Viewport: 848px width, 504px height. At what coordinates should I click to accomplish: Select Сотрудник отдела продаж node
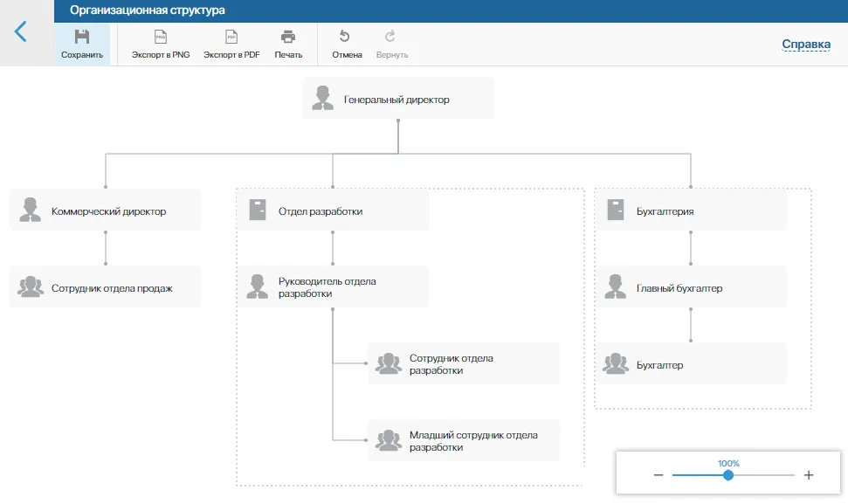(x=106, y=287)
